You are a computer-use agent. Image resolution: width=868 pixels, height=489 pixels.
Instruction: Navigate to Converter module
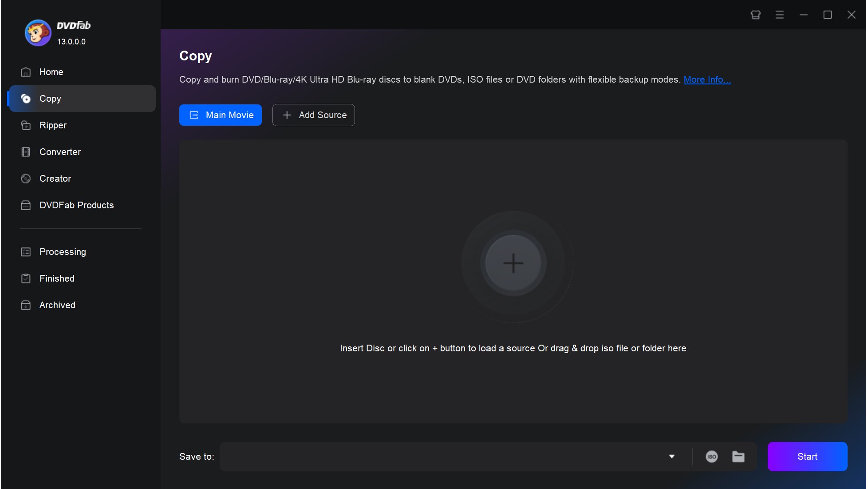tap(60, 151)
